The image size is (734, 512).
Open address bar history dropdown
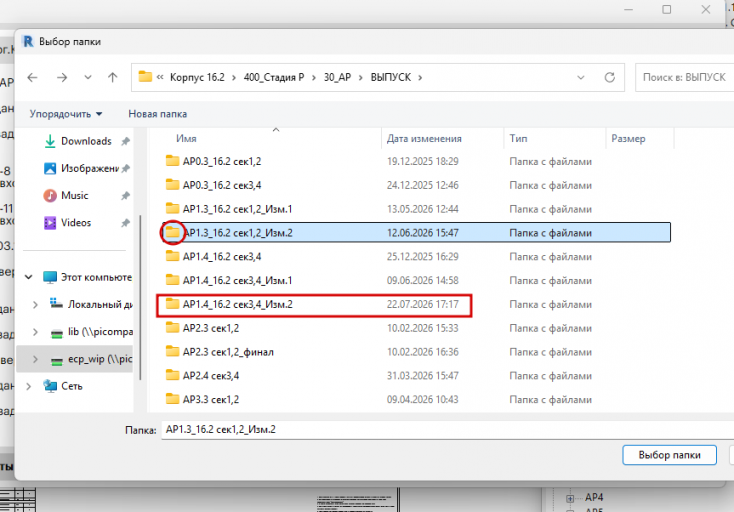tap(580, 78)
